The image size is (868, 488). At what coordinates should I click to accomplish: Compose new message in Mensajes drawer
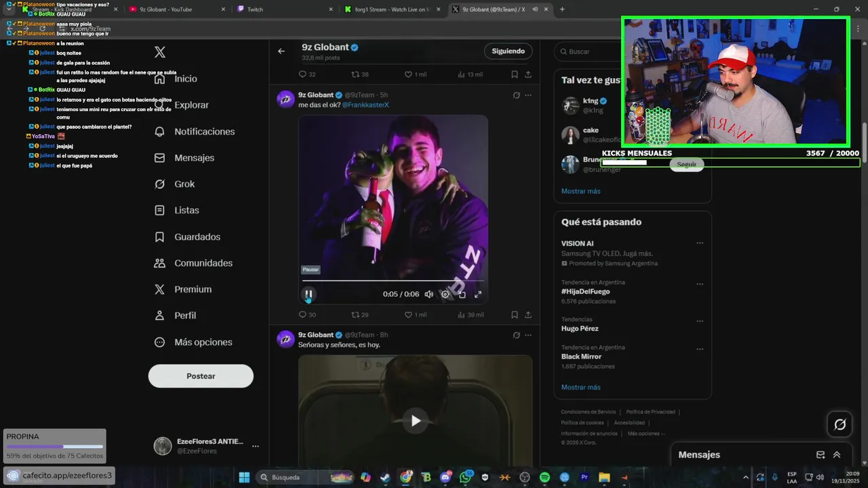tap(821, 455)
